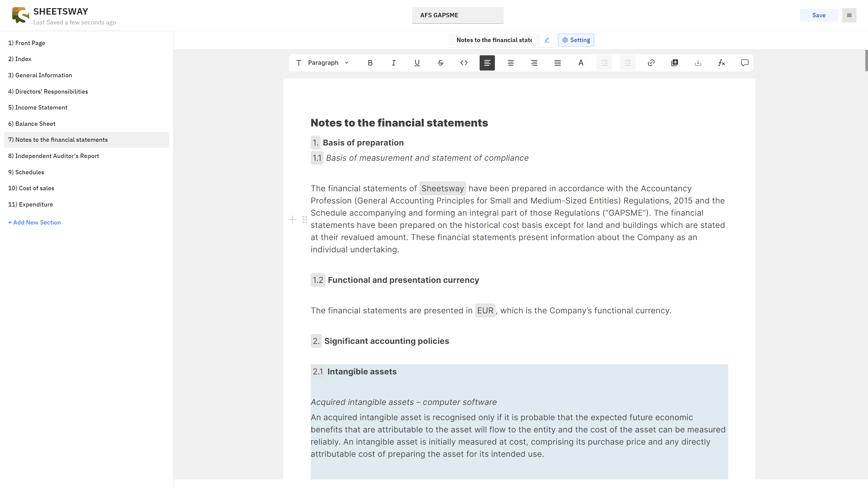Apply italic formatting

[393, 63]
